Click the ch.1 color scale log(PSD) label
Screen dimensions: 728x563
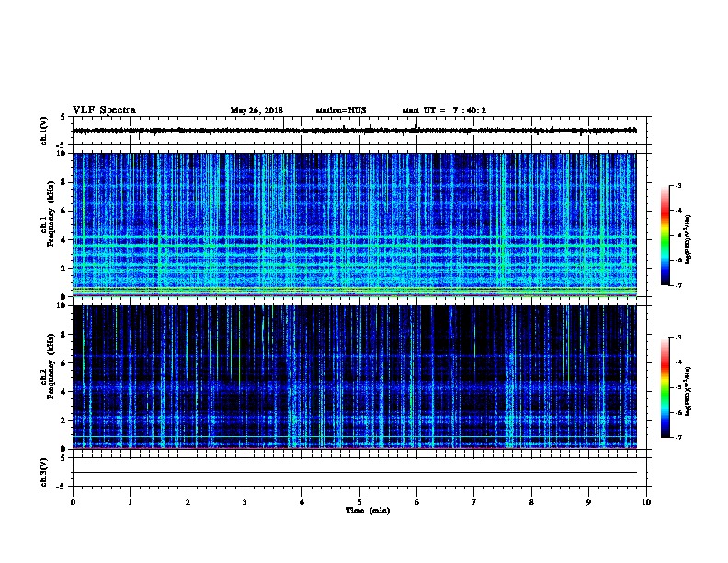click(688, 239)
